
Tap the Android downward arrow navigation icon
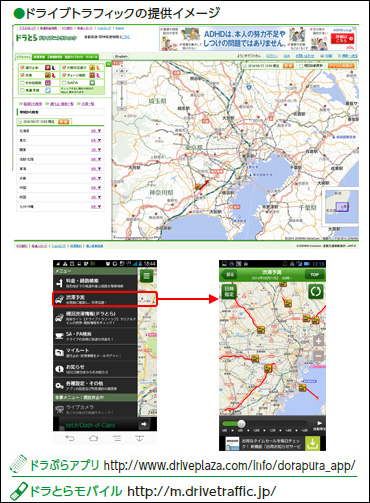pos(140,438)
